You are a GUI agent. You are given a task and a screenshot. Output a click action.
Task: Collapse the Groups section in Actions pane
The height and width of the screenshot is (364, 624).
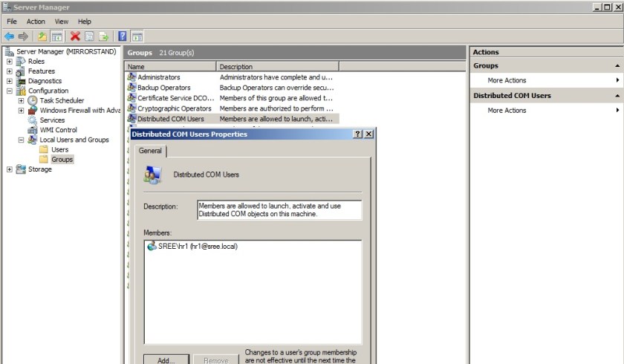617,65
